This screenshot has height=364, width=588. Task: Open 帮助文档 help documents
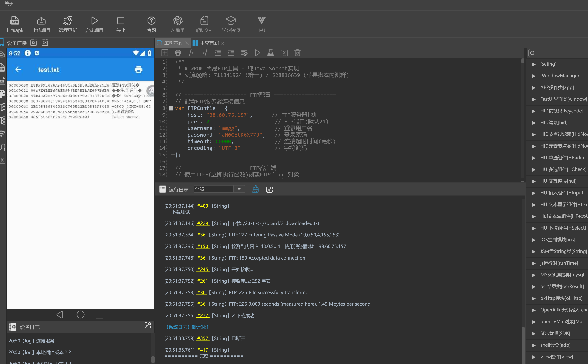coord(204,24)
